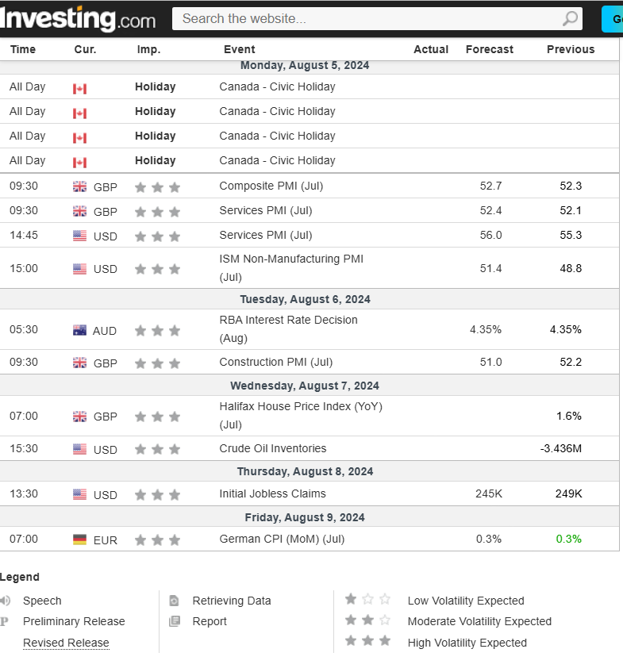Viewport: 623px width, 672px height.
Task: Click the volatility stars for RBA Interest Rate Decision
Action: tap(157, 330)
